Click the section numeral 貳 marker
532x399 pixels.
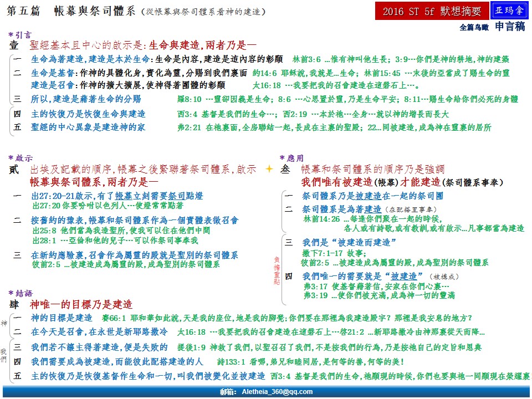14,170
